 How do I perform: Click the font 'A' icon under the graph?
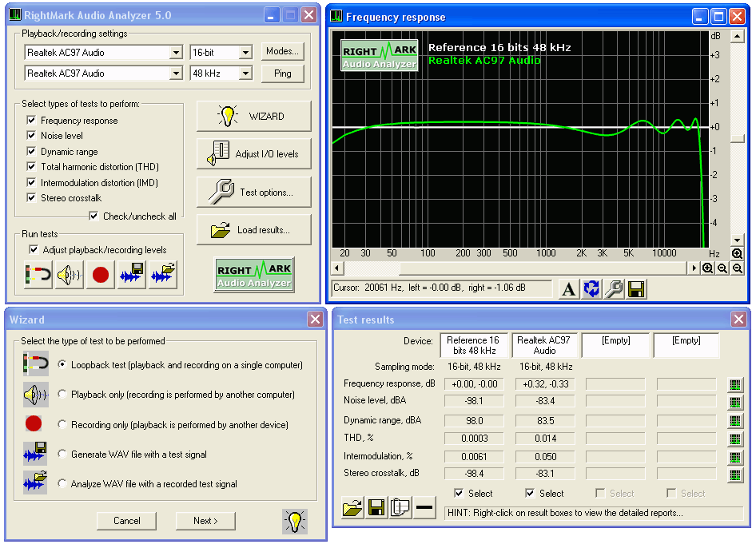(568, 289)
